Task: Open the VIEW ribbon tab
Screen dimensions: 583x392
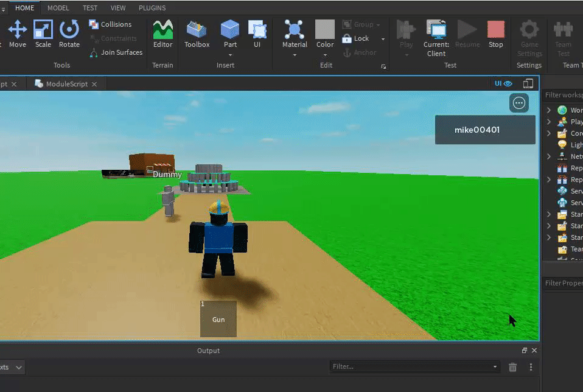Action: click(118, 8)
